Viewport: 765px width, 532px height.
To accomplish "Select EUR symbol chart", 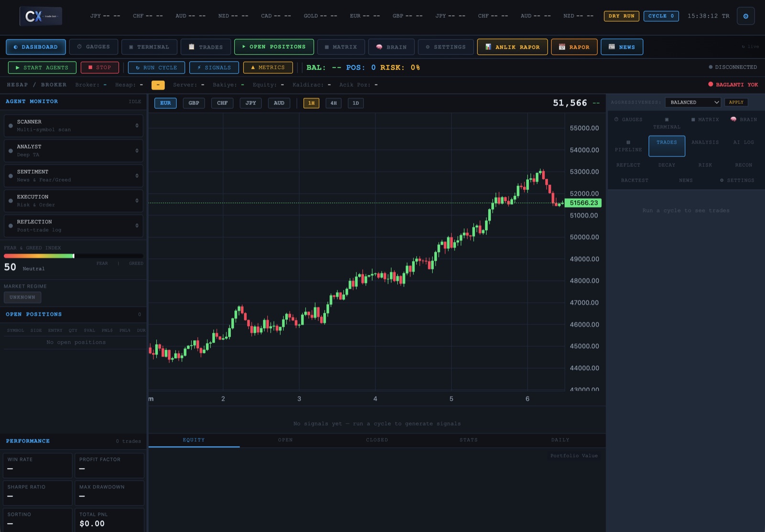I will (x=165, y=103).
